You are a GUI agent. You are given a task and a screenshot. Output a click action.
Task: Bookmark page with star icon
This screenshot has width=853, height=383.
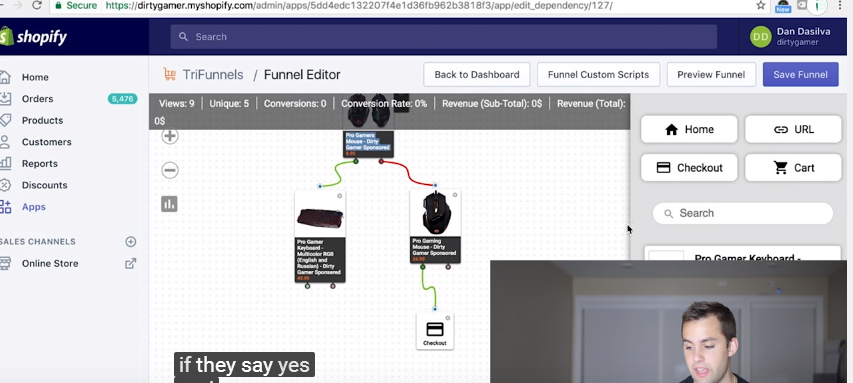point(761,5)
